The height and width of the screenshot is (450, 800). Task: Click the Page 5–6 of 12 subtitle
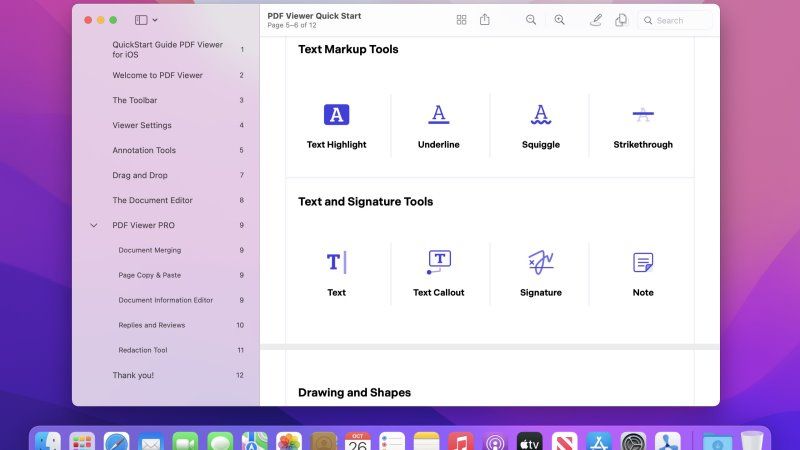coord(292,25)
